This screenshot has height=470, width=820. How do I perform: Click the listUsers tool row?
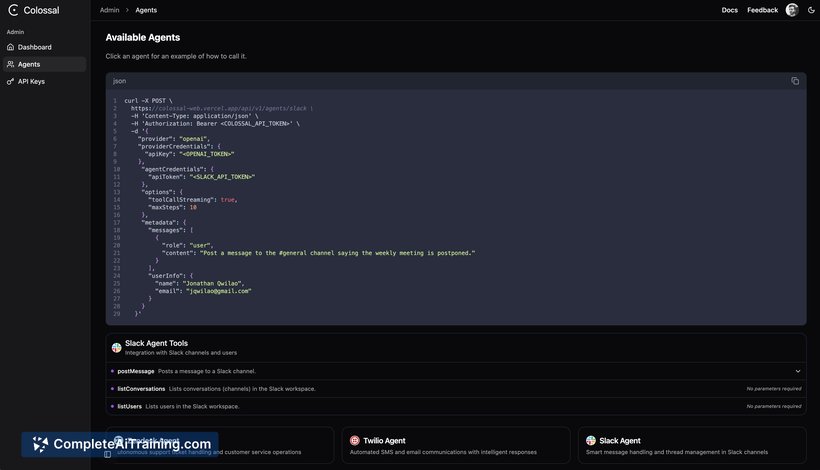click(x=456, y=406)
